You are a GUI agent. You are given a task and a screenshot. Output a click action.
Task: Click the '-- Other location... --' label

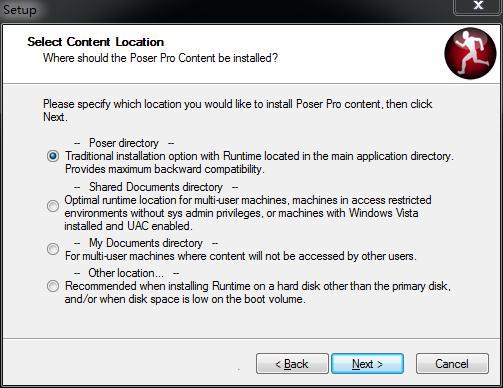pos(126,273)
